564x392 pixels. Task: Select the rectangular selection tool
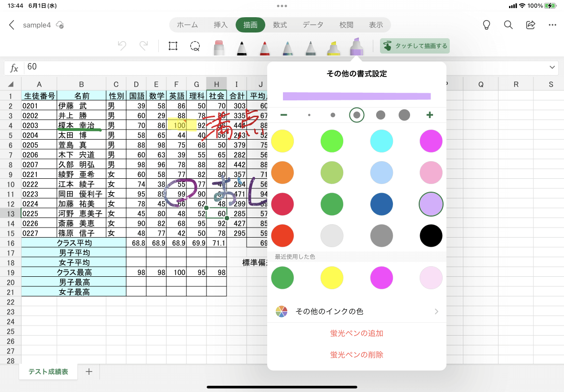click(x=173, y=46)
